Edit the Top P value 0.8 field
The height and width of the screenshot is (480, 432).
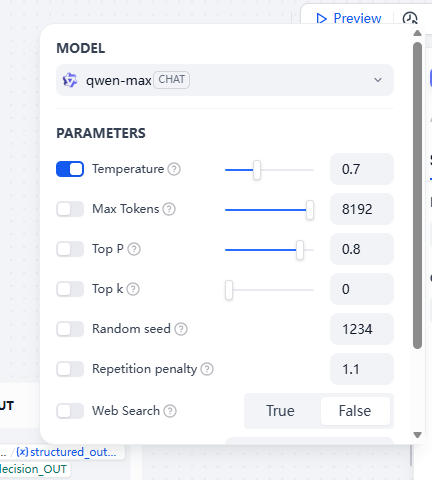[x=362, y=249]
